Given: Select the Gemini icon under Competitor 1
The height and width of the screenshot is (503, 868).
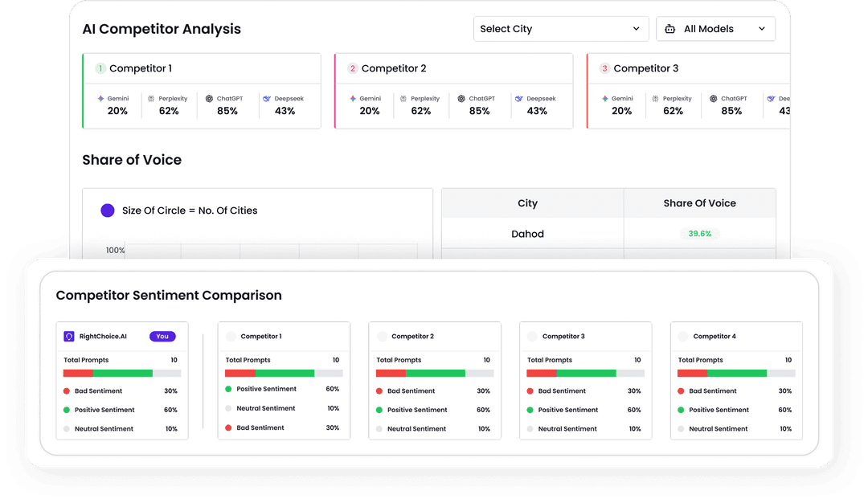Looking at the screenshot, I should 102,98.
